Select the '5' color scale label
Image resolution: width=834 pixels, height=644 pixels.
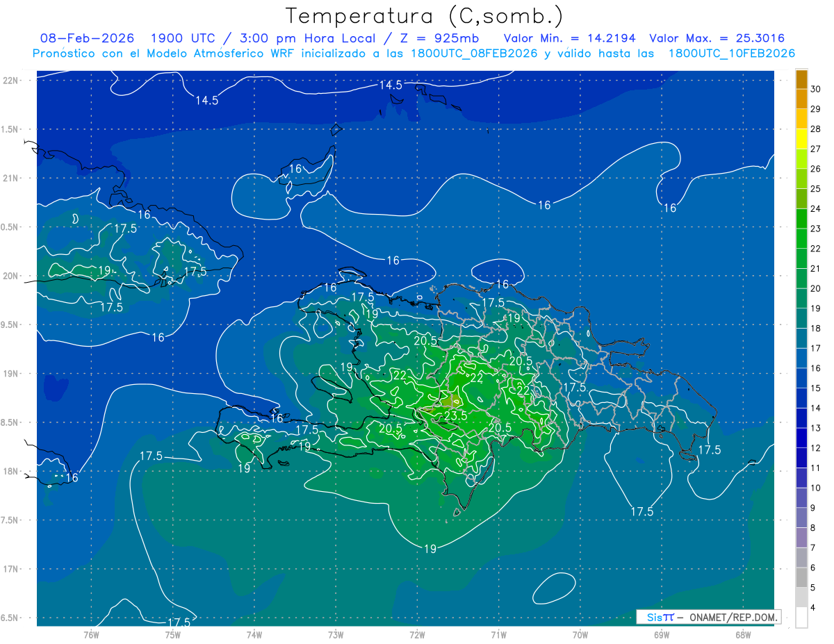(814, 588)
